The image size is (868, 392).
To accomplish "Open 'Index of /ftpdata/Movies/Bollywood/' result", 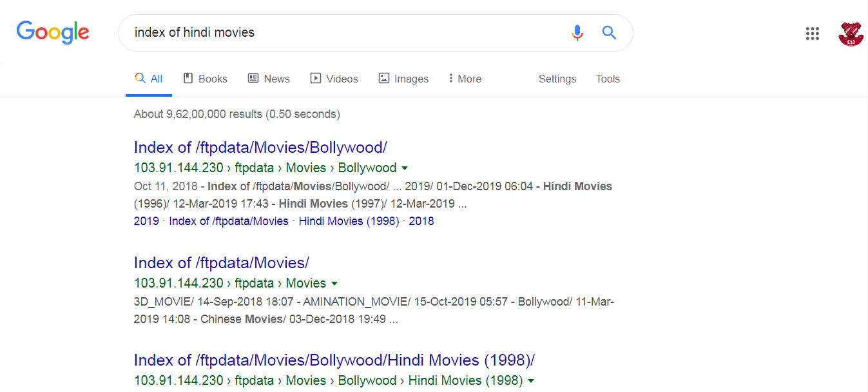I will point(260,147).
